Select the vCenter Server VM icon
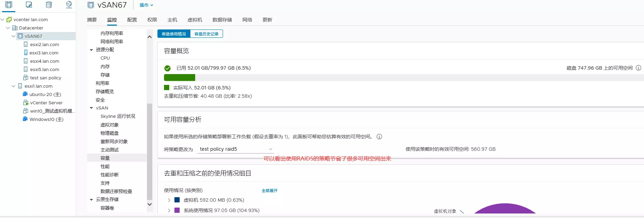This screenshot has height=218, width=644. pos(26,103)
